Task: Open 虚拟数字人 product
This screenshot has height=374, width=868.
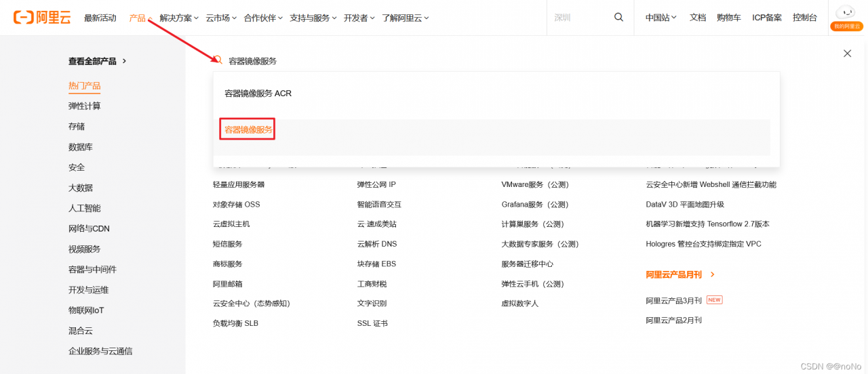Action: tap(520, 304)
